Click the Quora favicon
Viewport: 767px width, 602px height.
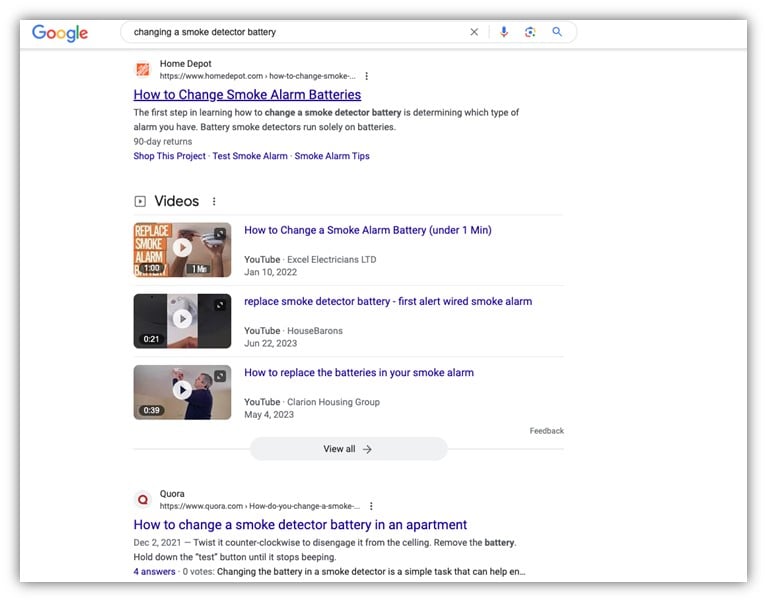[x=143, y=499]
